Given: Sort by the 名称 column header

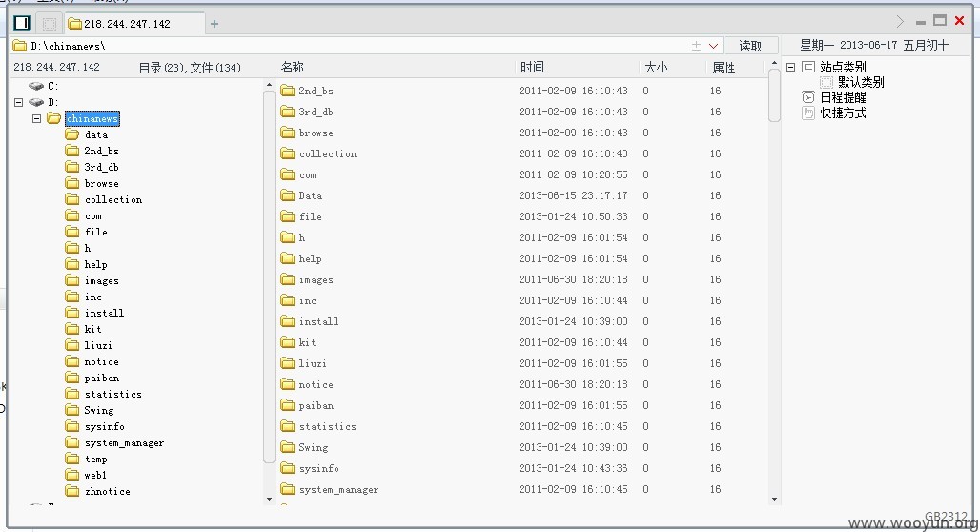Looking at the screenshot, I should [293, 67].
